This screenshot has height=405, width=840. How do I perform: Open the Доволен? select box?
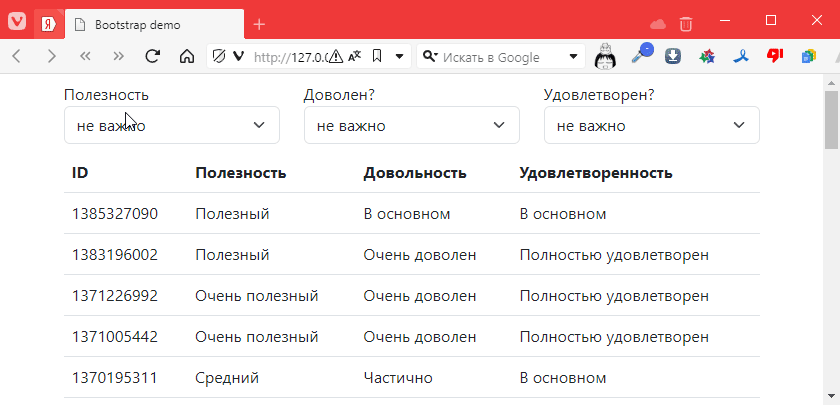click(x=411, y=126)
